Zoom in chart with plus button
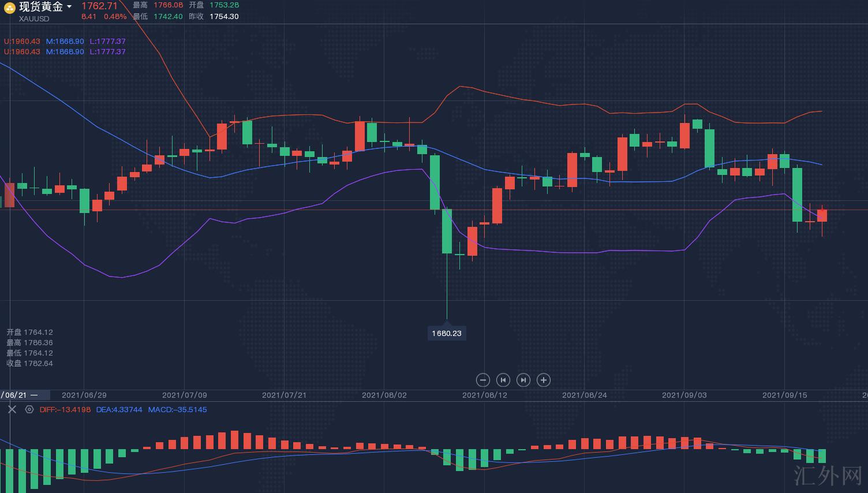The height and width of the screenshot is (493, 868). tap(543, 380)
